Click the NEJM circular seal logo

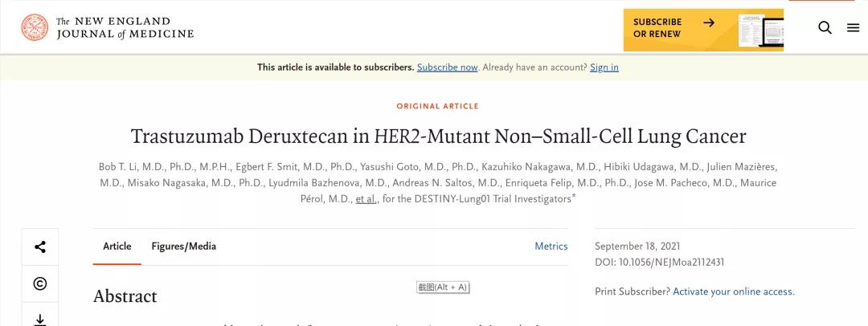coord(35,28)
